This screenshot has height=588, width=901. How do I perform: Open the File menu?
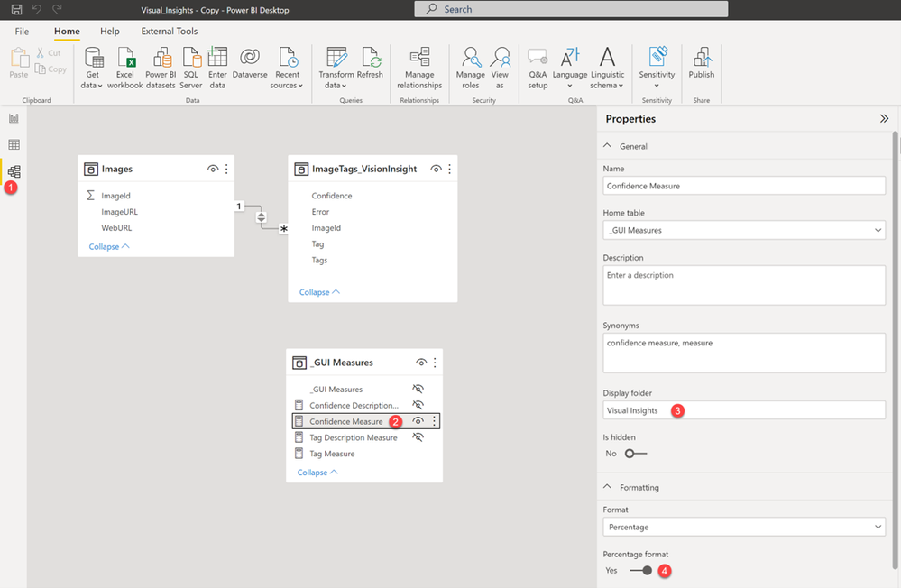tap(22, 31)
